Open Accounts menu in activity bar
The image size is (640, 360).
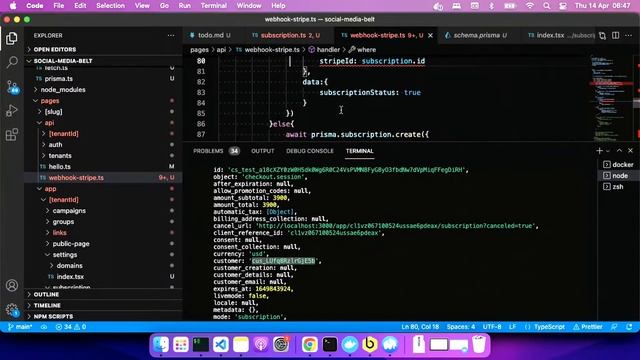[12, 285]
